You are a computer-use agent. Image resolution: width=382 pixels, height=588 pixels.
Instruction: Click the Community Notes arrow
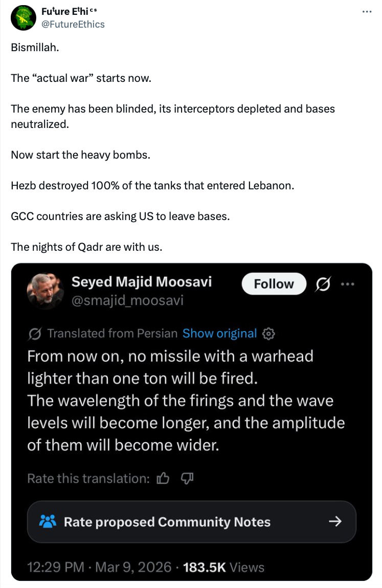334,522
